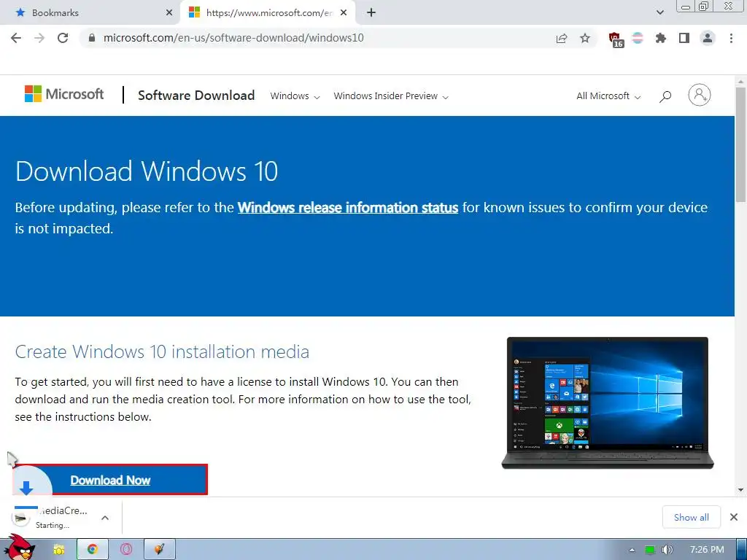The height and width of the screenshot is (560, 747).
Task: Select the microsoft.com tab
Action: [x=268, y=13]
